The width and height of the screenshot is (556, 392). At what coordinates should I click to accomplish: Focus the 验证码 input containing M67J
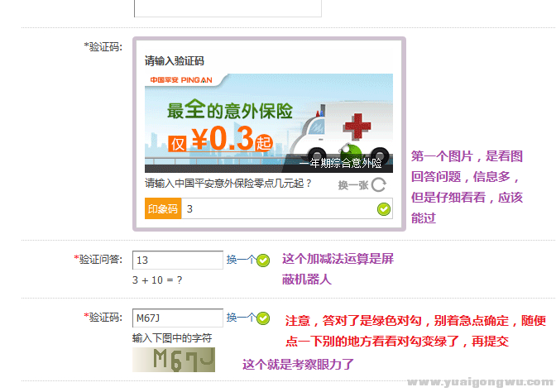(x=178, y=318)
